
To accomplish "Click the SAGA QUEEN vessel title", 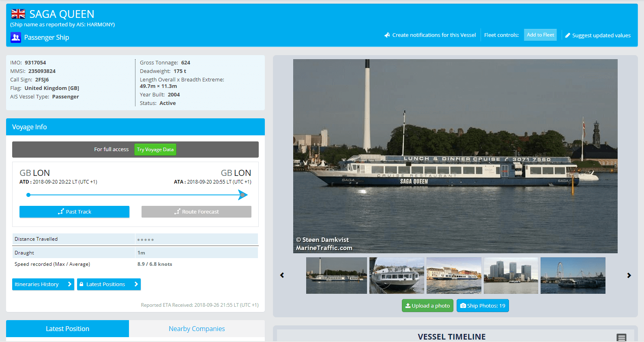I will (x=62, y=14).
